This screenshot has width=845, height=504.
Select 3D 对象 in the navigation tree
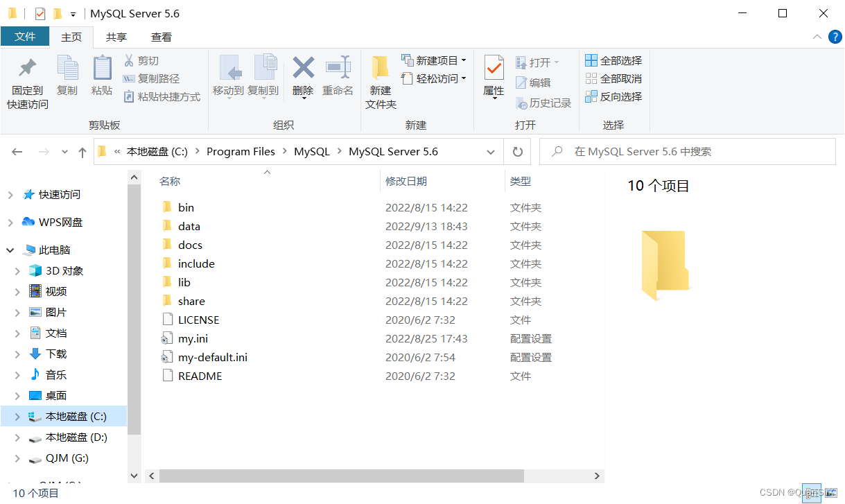point(64,271)
